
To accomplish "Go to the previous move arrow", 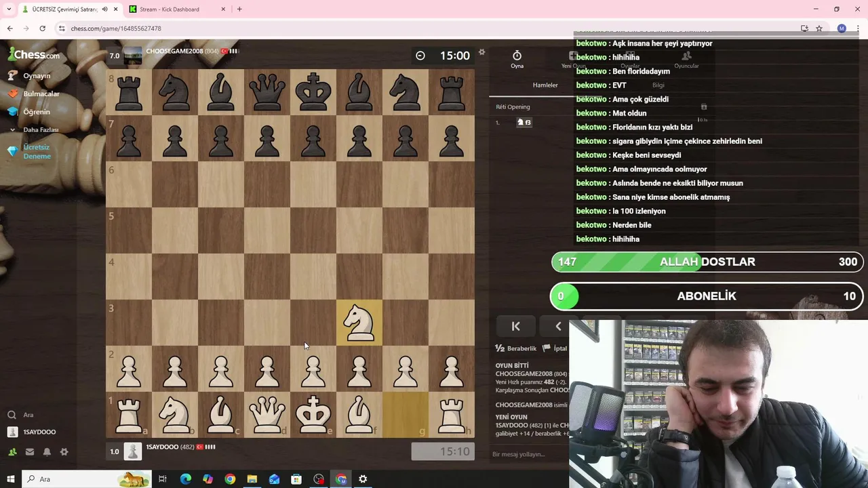I will click(558, 326).
